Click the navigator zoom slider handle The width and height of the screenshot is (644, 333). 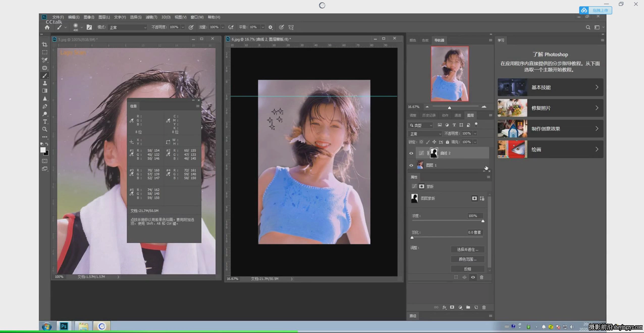[x=449, y=108]
